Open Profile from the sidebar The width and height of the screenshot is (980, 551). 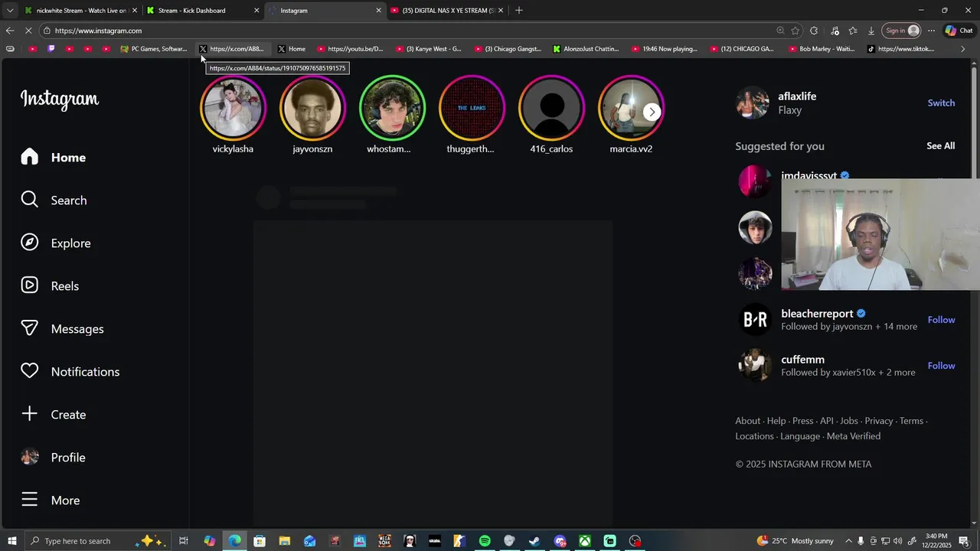click(53, 458)
